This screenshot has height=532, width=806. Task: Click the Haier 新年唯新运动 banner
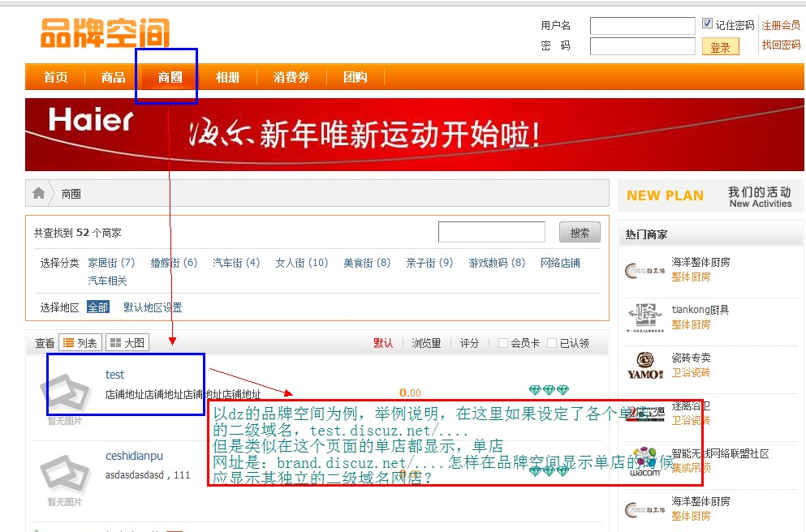[414, 135]
